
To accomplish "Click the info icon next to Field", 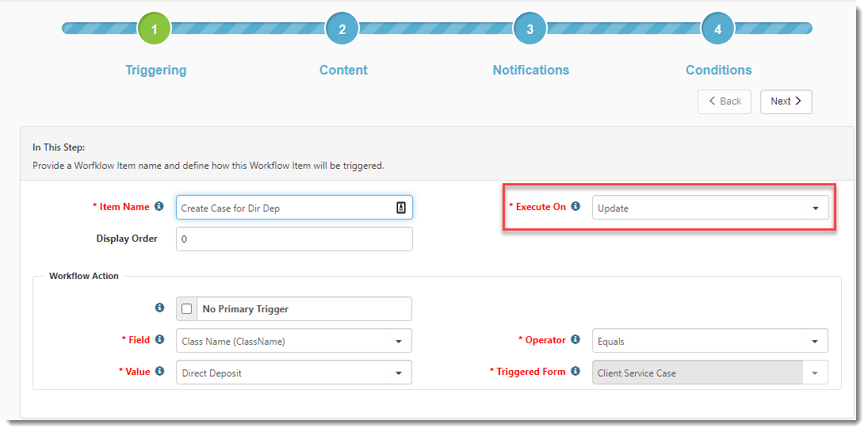I will [x=159, y=339].
